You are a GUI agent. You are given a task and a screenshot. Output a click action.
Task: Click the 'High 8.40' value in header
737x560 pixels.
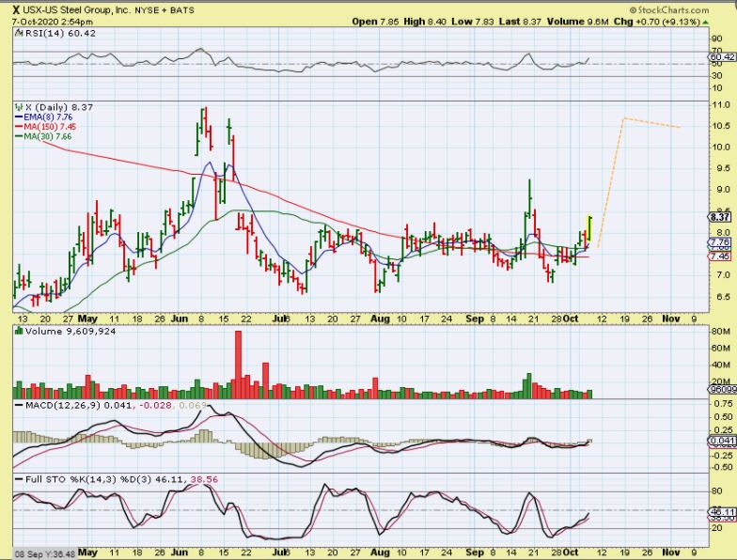tap(425, 22)
